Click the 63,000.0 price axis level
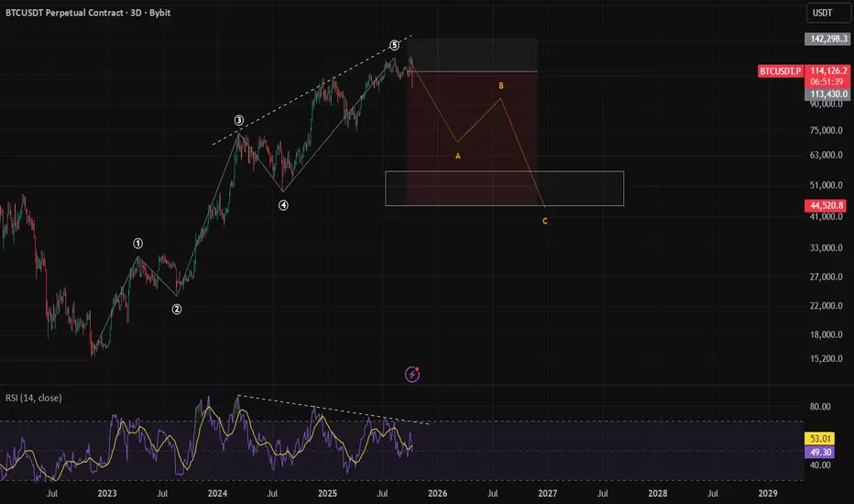This screenshot has width=854, height=504. pyautogui.click(x=827, y=155)
